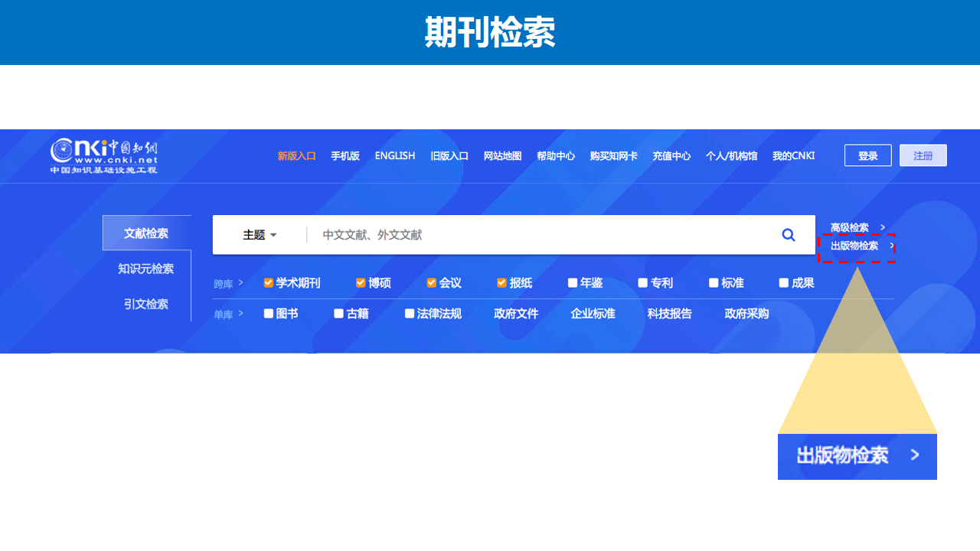Image resolution: width=980 pixels, height=551 pixels.
Task: Open the 主题 search field dropdown
Action: [x=260, y=235]
